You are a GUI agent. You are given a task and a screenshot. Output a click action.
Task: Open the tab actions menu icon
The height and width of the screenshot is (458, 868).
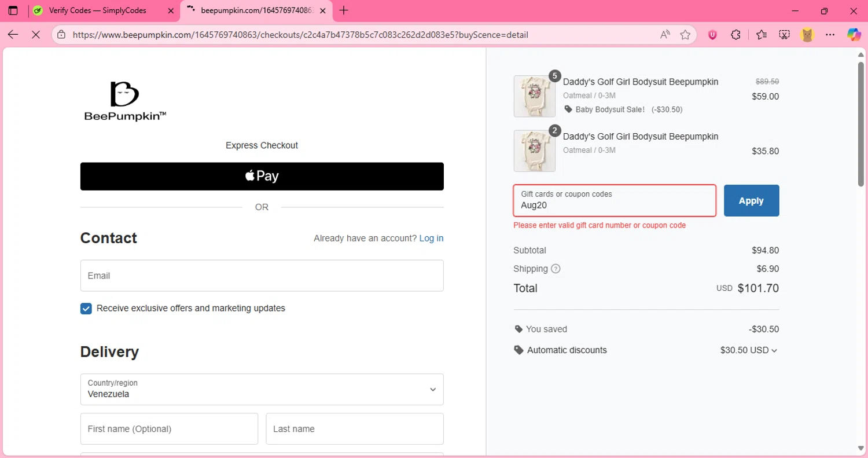[13, 10]
